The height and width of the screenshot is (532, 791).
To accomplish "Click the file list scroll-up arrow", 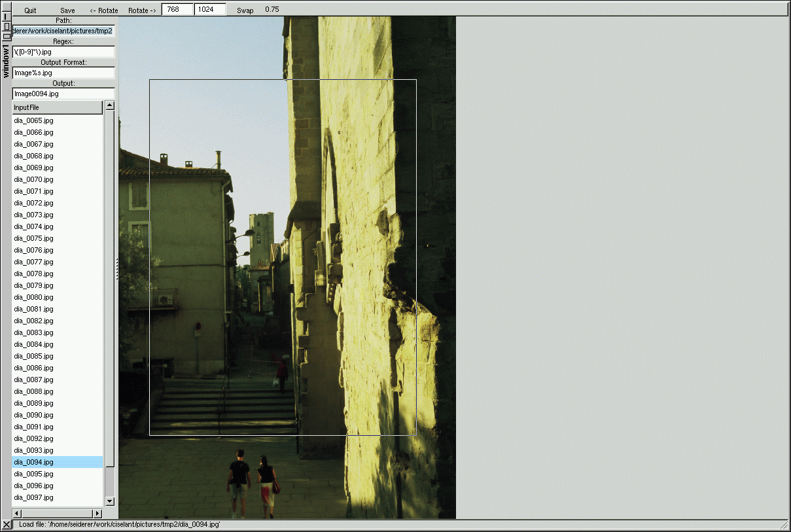I will click(x=110, y=106).
